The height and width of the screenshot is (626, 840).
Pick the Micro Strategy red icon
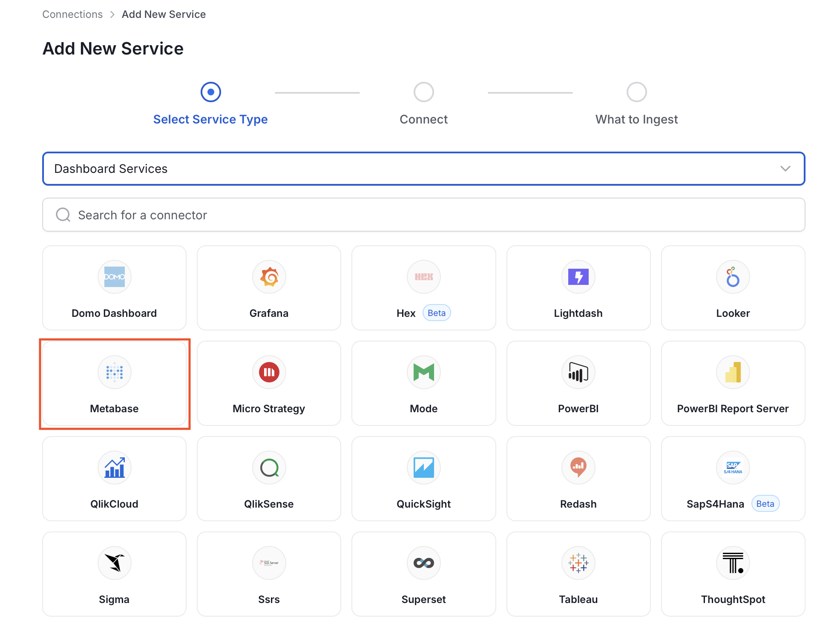269,372
